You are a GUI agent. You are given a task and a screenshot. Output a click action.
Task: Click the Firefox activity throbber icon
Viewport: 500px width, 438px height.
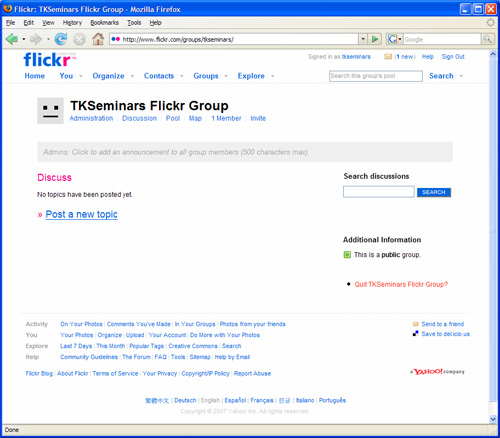(490, 22)
